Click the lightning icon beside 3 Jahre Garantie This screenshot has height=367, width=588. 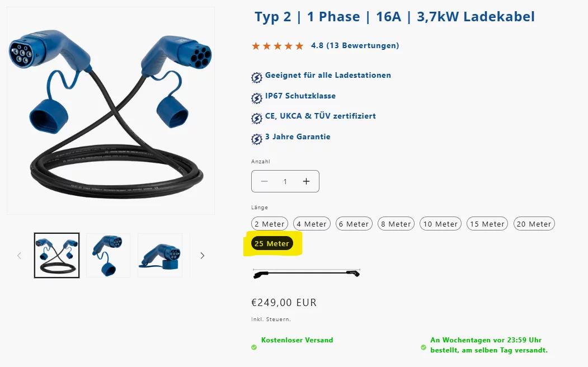[256, 139]
